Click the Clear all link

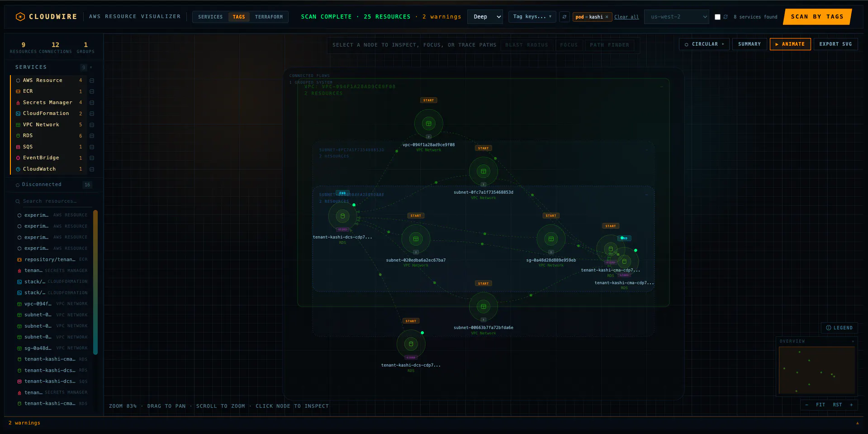point(626,17)
